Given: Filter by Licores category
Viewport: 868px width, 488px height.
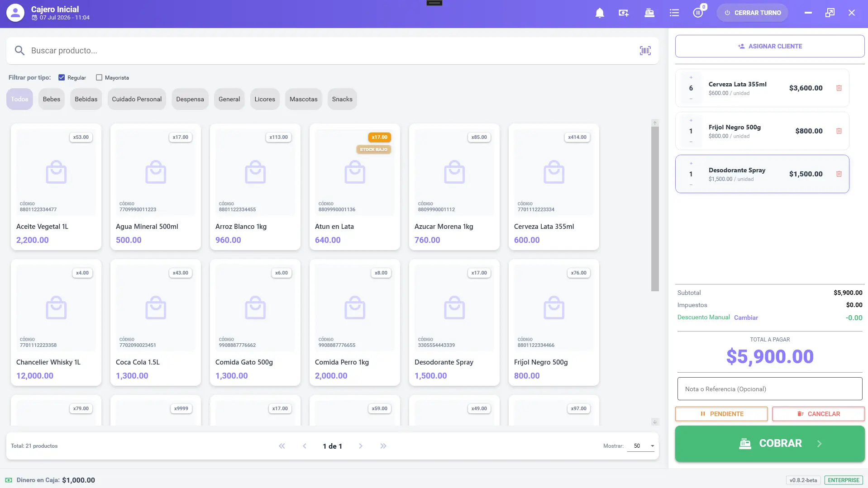Looking at the screenshot, I should (265, 99).
